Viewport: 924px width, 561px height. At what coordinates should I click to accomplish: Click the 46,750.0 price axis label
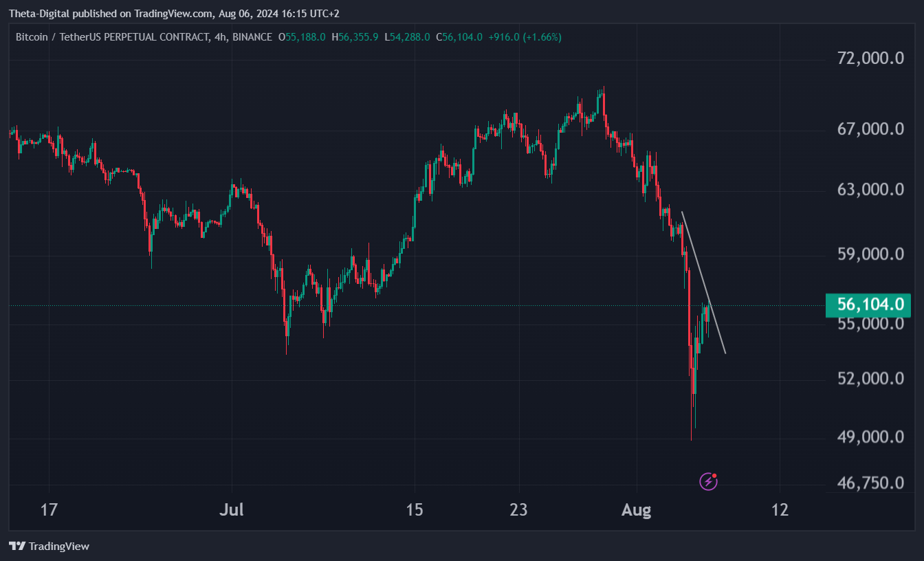pos(870,483)
